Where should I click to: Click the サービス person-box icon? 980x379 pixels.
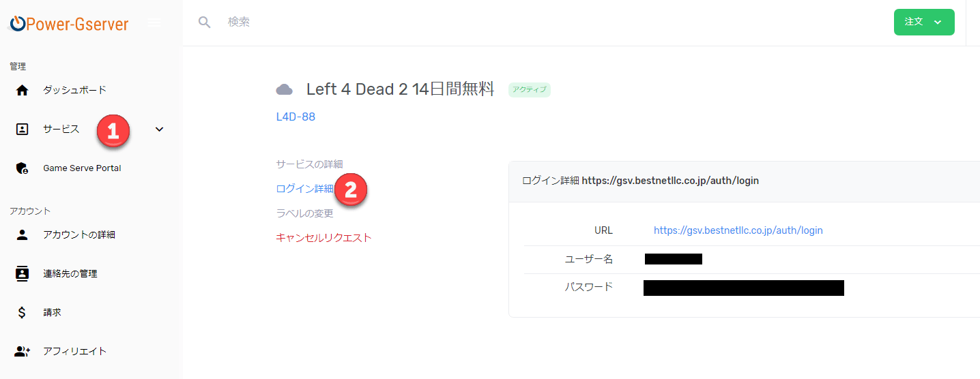(x=22, y=129)
